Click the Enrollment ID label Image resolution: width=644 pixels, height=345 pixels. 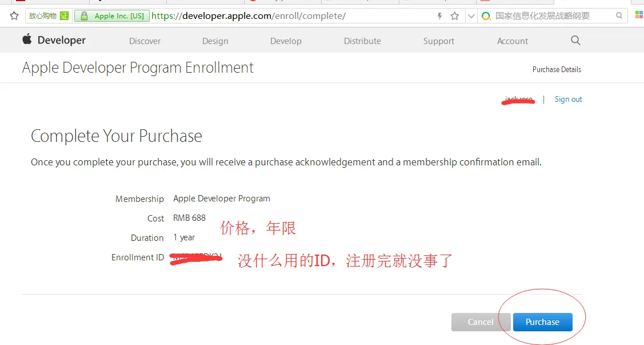pyautogui.click(x=138, y=257)
